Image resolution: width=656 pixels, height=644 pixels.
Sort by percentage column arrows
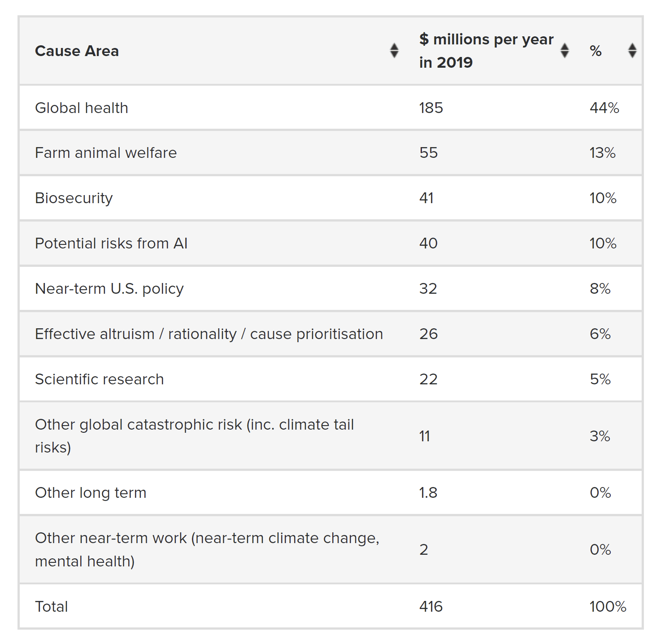[632, 51]
